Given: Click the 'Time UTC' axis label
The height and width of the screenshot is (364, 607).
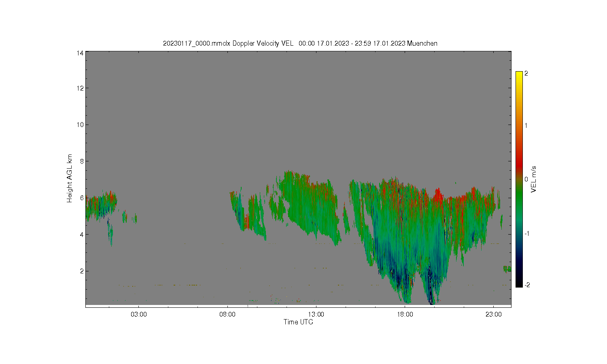Looking at the screenshot, I should 298,322.
